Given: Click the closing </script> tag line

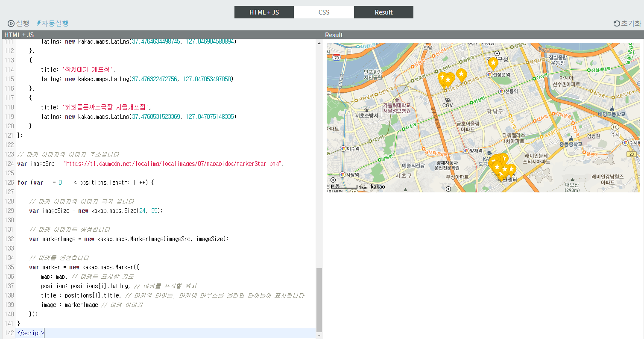Looking at the screenshot, I should [30, 333].
